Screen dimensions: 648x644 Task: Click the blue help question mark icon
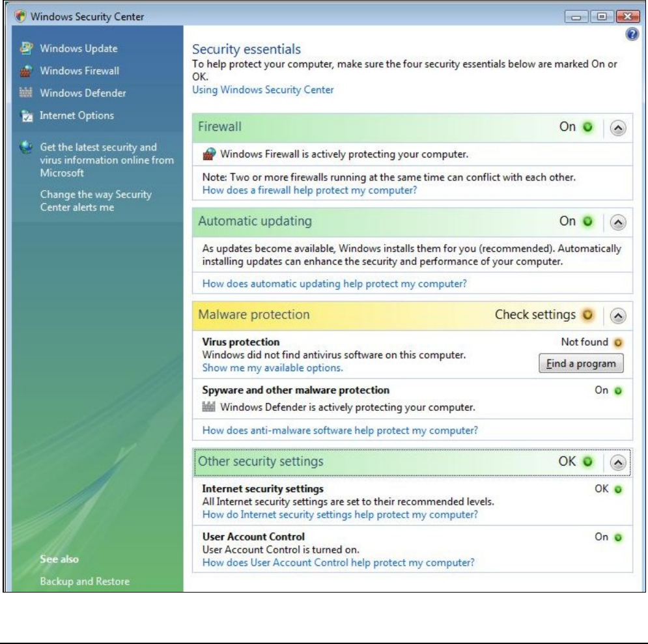[632, 35]
